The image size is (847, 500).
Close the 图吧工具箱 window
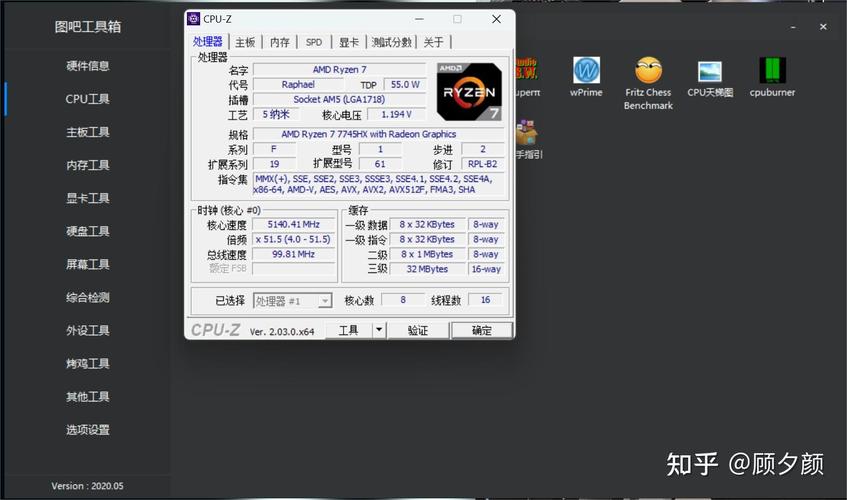(x=823, y=26)
